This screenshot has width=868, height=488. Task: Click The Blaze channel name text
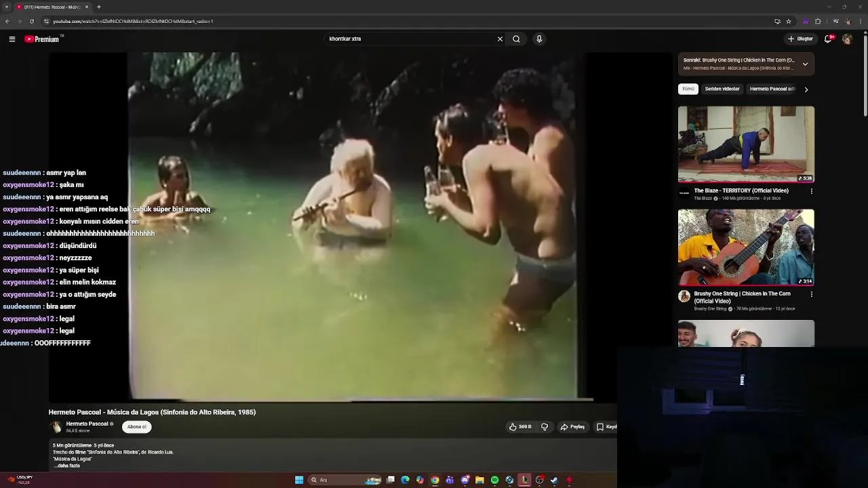coord(703,199)
